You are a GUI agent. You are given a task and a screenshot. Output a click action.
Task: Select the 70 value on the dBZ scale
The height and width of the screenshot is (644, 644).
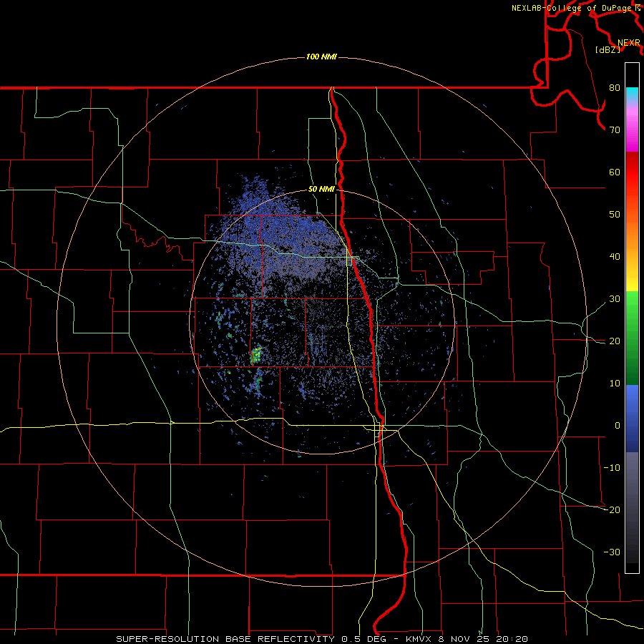pyautogui.click(x=615, y=130)
